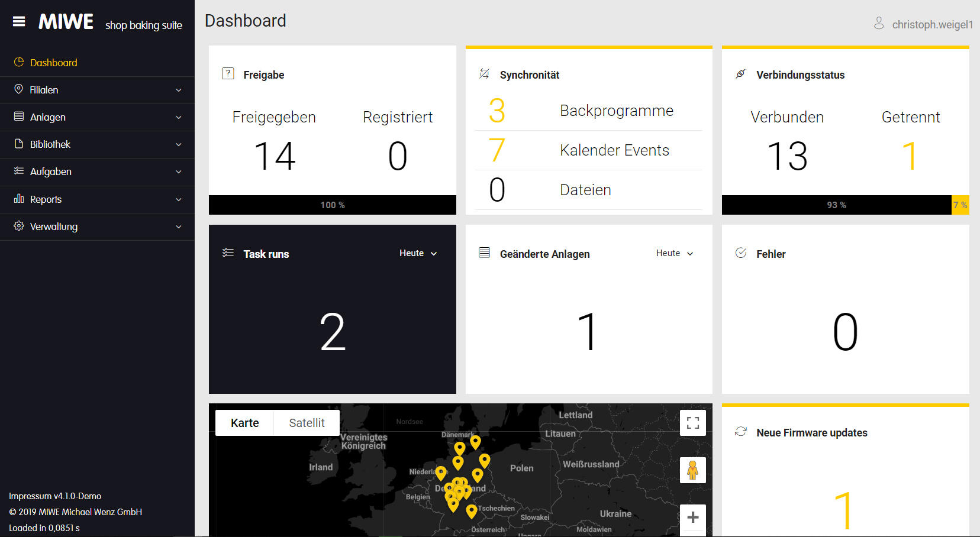Open Heute dropdown in Geänderte Anlagen
980x537 pixels.
point(674,253)
